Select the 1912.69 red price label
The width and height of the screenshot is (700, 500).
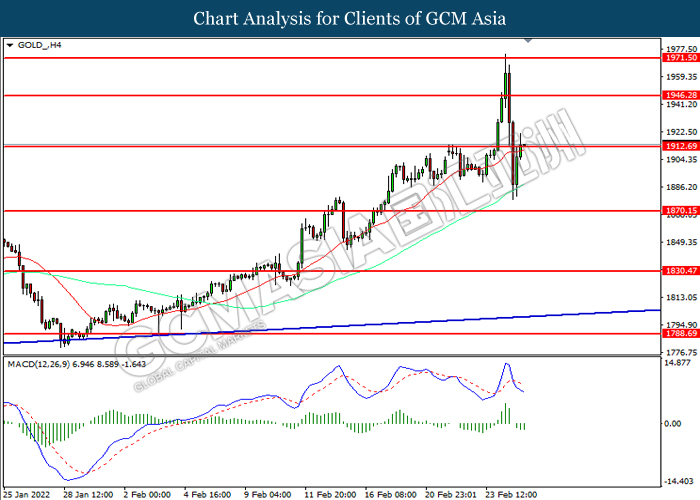(681, 146)
